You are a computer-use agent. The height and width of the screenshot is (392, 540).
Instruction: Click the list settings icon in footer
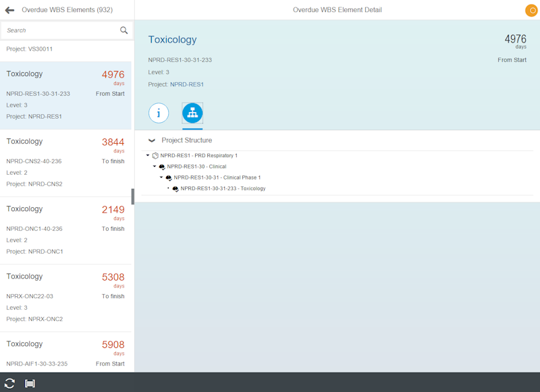[30, 383]
